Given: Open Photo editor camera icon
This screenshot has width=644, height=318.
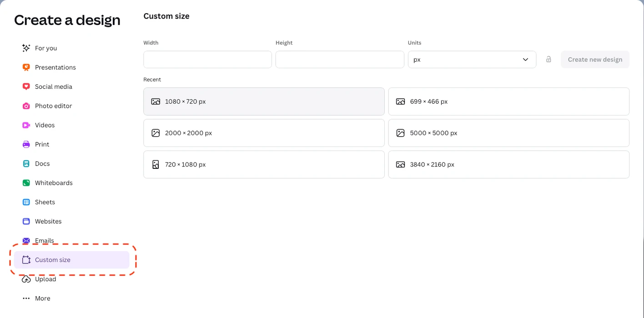Looking at the screenshot, I should point(26,106).
